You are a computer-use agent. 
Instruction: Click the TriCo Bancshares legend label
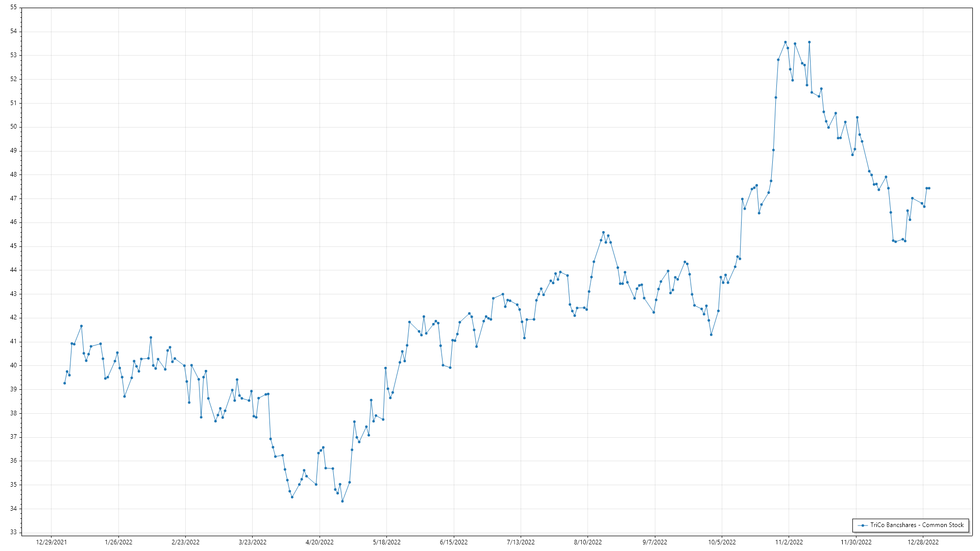917,525
